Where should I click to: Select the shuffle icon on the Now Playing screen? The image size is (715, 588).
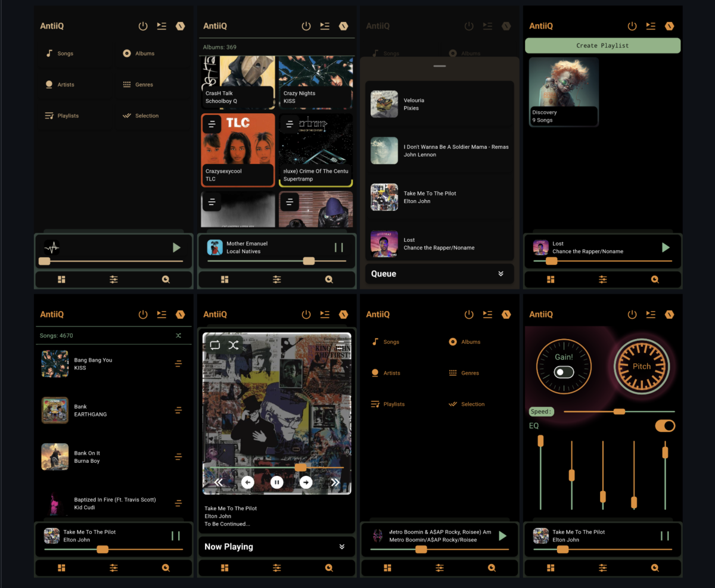[x=234, y=345]
